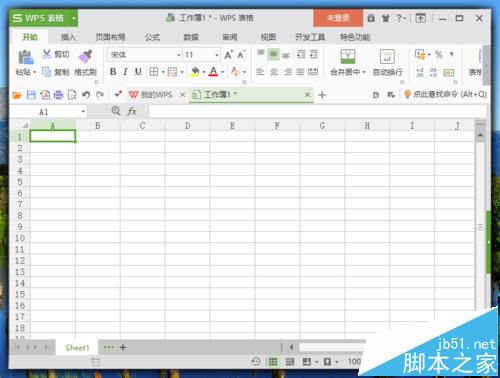Toggle Italic formatting

[x=125, y=72]
